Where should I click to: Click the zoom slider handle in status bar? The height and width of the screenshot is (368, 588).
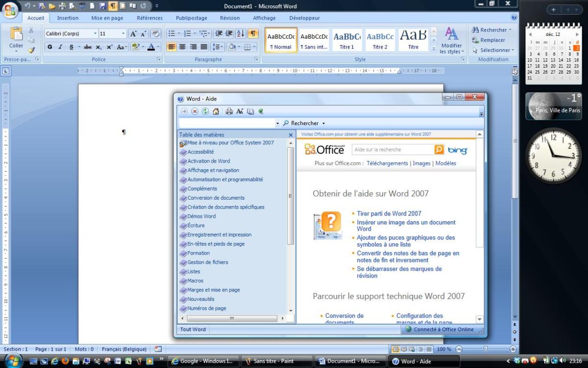pyautogui.click(x=486, y=349)
